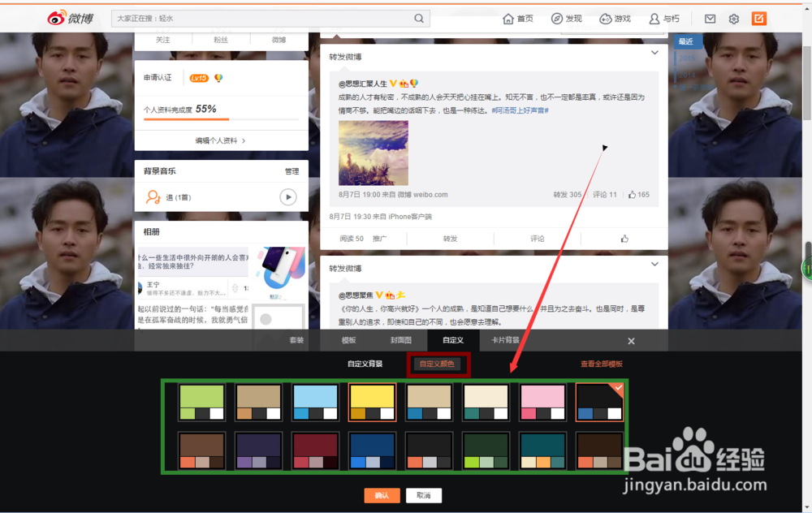812x513 pixels.
Task: Choose the cream scheme with the teal accent
Action: coord(486,403)
